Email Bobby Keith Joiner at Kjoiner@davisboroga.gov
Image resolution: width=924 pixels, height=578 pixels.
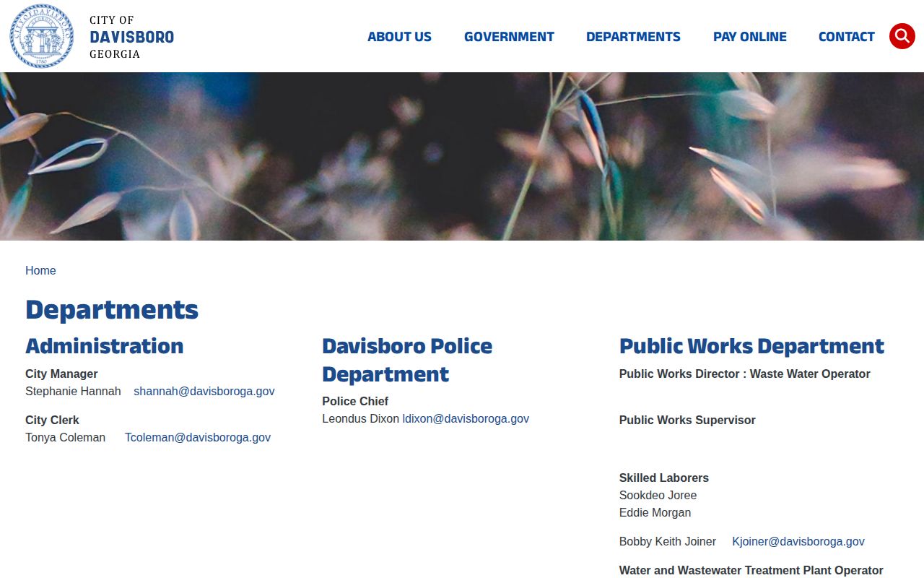798,541
